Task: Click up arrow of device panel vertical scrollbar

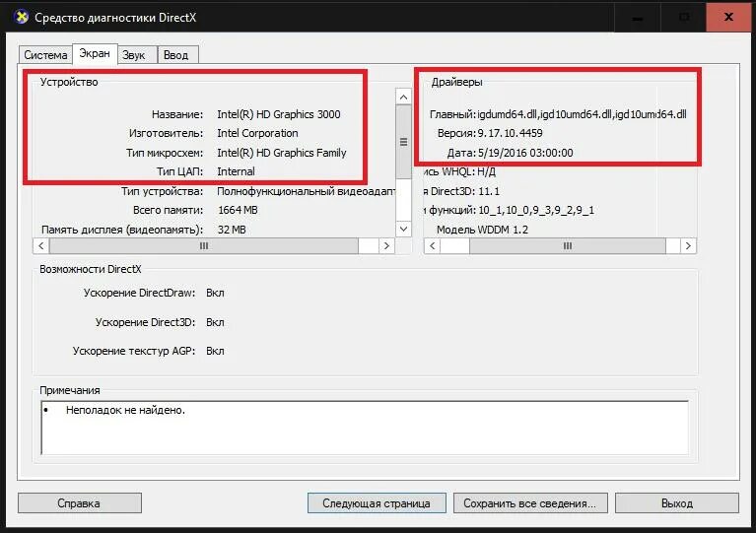Action: 403,97
